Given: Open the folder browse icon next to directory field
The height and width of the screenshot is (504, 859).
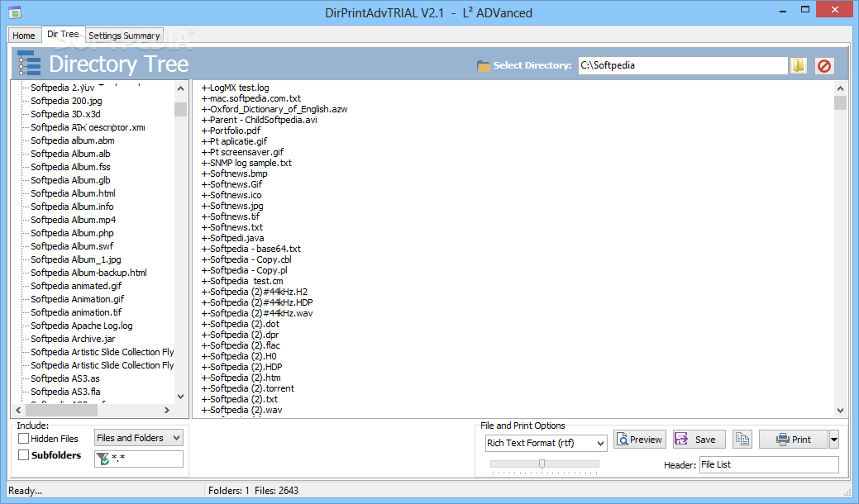Looking at the screenshot, I should tap(798, 65).
